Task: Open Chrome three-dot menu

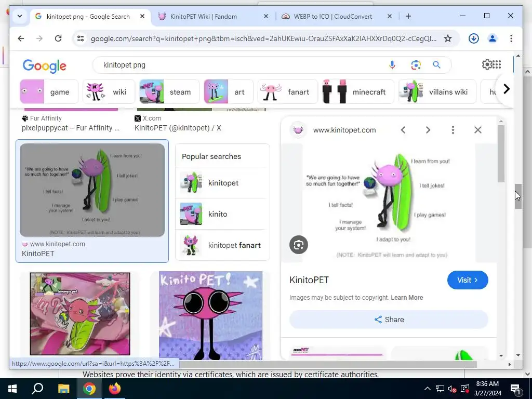Action: tap(511, 38)
